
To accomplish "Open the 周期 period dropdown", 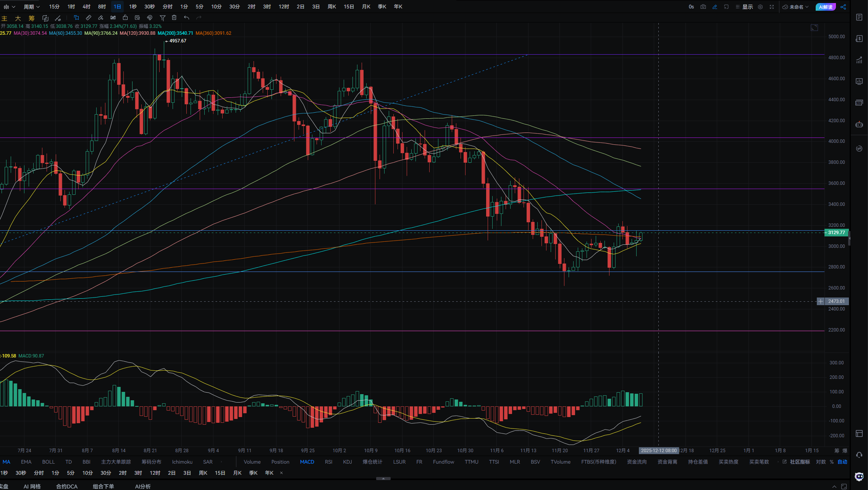I will 31,7.
